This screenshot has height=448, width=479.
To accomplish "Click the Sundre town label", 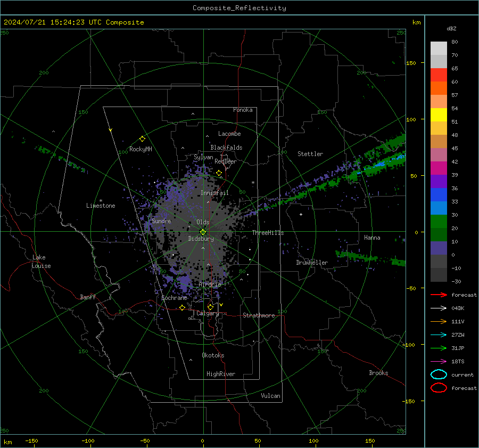I will click(x=161, y=221).
